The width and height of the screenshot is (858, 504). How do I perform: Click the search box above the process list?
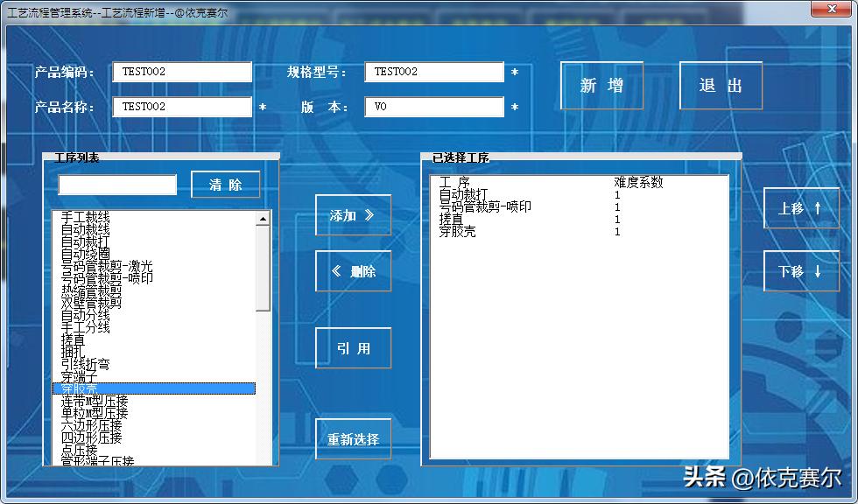click(117, 185)
